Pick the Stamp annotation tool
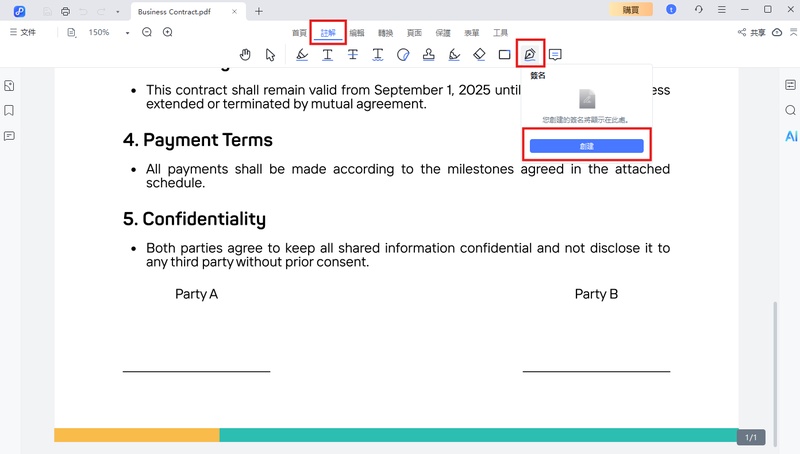 coord(429,54)
